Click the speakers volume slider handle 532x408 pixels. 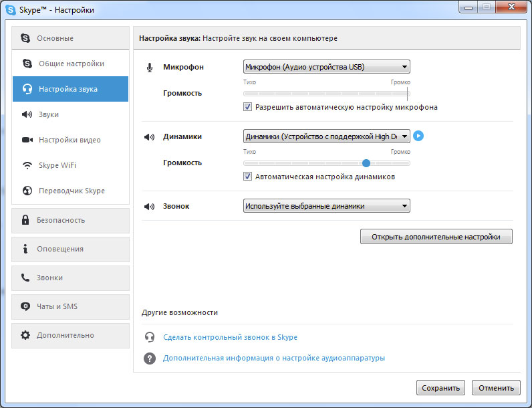(366, 163)
